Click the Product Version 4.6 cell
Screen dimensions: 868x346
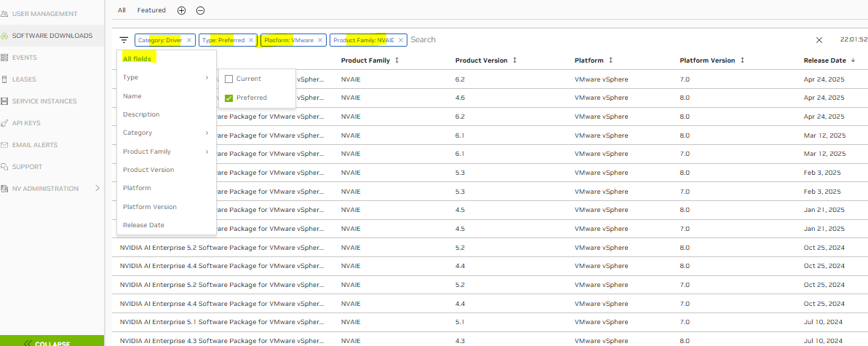click(x=460, y=98)
